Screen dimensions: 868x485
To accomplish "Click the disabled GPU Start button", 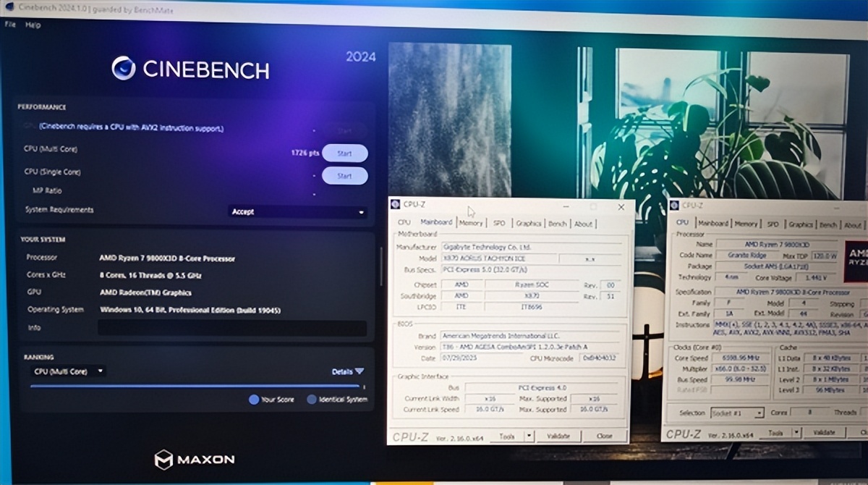I will (x=344, y=131).
